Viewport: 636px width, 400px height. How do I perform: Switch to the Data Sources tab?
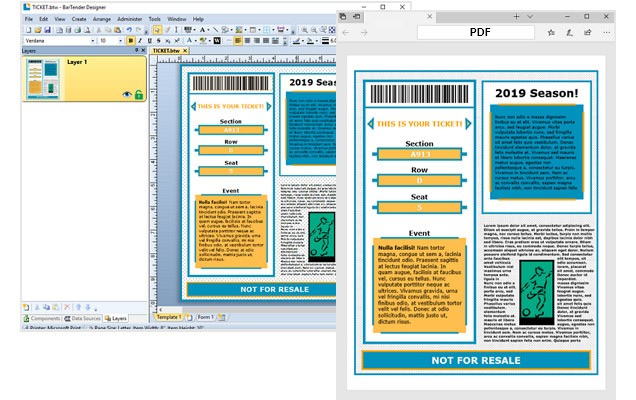(79, 318)
